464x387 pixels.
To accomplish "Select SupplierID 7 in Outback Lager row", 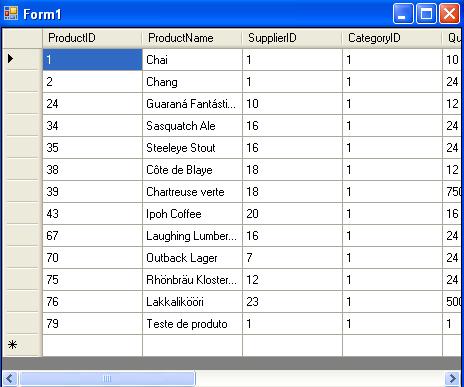I will (292, 257).
